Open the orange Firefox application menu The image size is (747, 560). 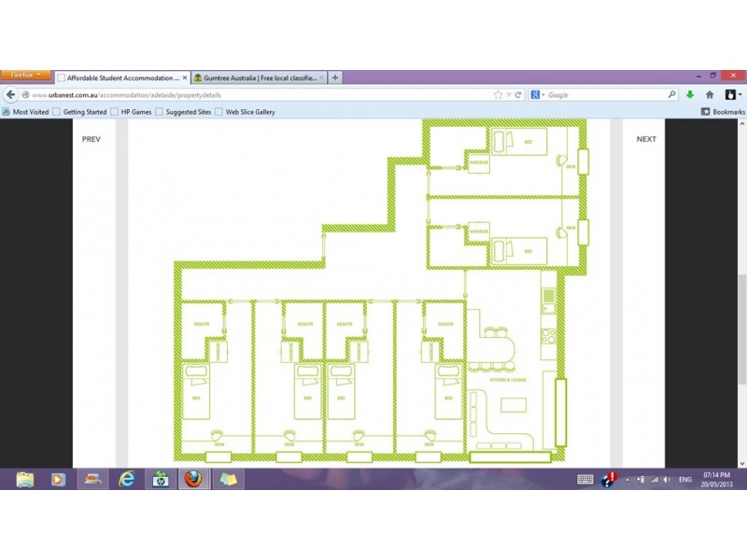click(25, 76)
